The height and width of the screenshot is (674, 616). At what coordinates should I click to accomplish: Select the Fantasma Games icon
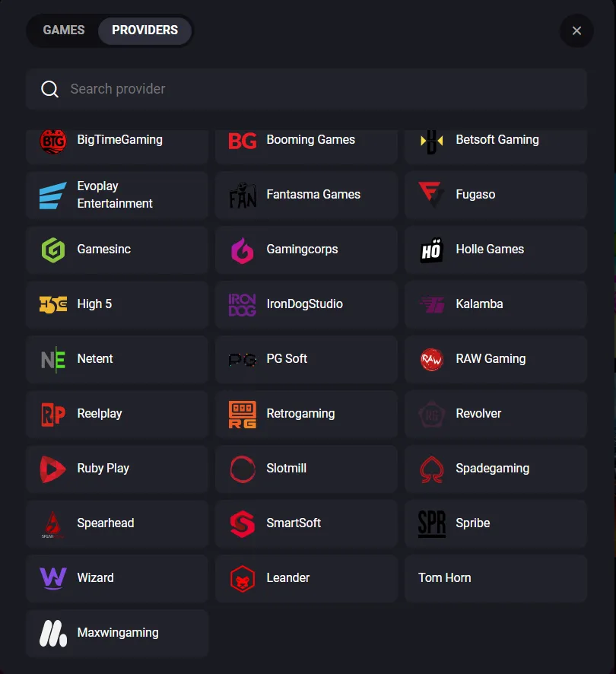click(240, 195)
